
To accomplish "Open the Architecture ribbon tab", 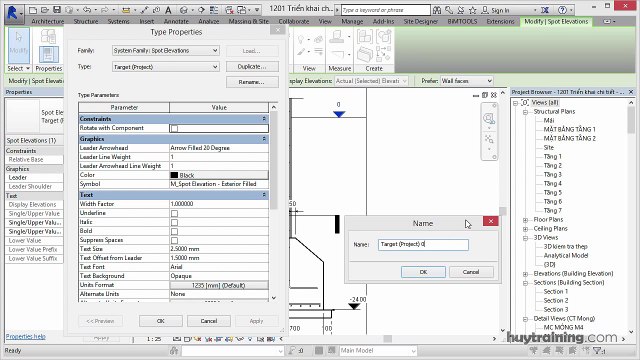I will [x=48, y=21].
